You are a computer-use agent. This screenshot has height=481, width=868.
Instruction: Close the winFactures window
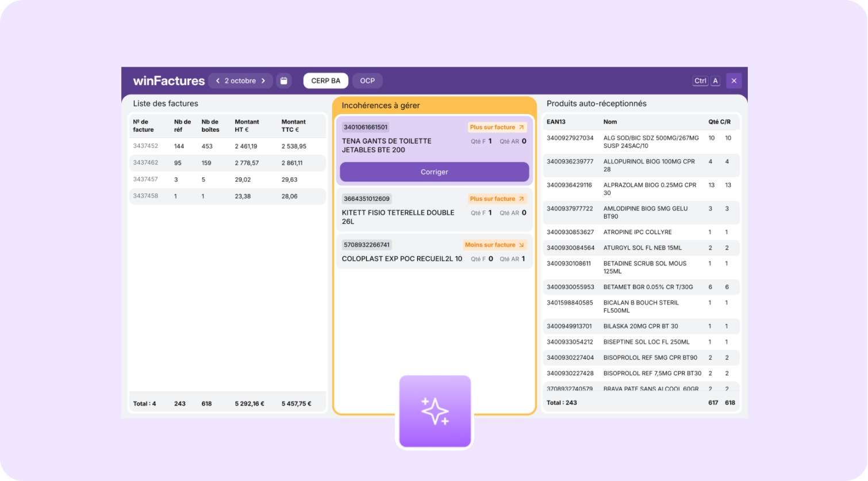pos(733,81)
